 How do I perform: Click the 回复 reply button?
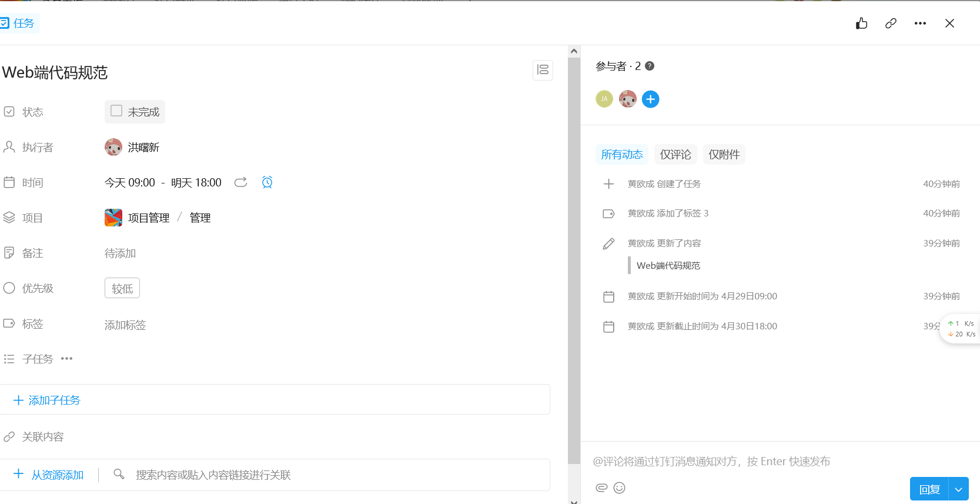pyautogui.click(x=929, y=489)
